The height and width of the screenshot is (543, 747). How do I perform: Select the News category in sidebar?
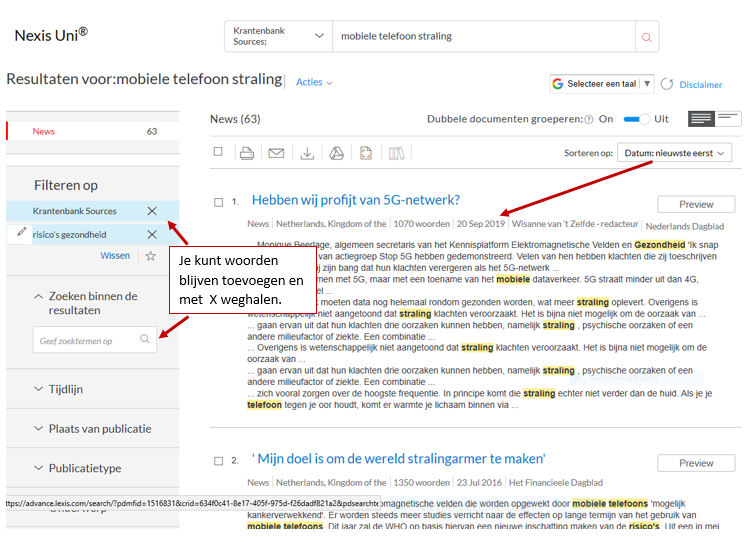pos(44,131)
